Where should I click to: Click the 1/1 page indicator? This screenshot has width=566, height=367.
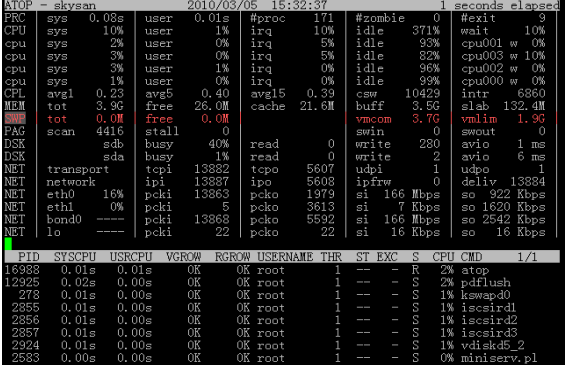(x=527, y=257)
